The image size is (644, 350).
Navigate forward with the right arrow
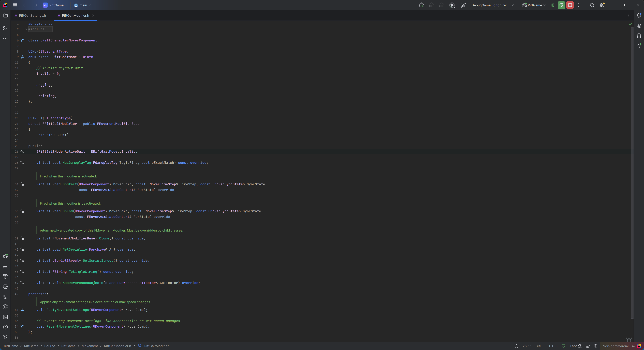tap(35, 5)
